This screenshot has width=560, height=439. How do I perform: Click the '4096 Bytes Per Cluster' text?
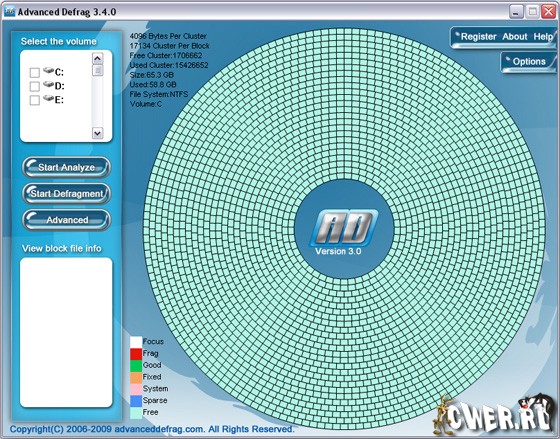168,36
